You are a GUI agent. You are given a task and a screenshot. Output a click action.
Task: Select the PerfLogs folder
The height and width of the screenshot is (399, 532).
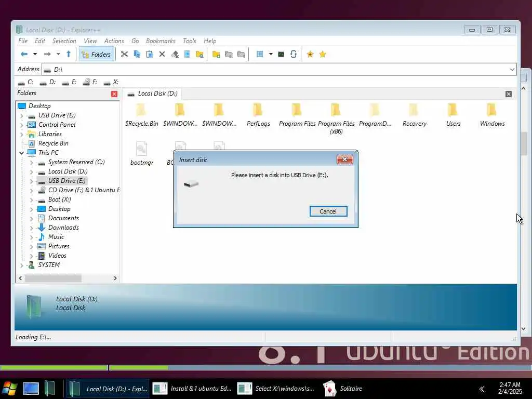(x=258, y=115)
